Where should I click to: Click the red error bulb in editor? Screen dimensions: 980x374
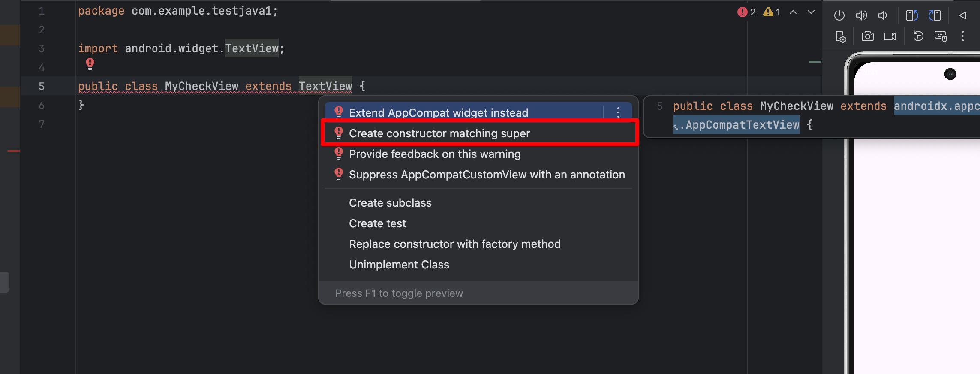(x=90, y=64)
